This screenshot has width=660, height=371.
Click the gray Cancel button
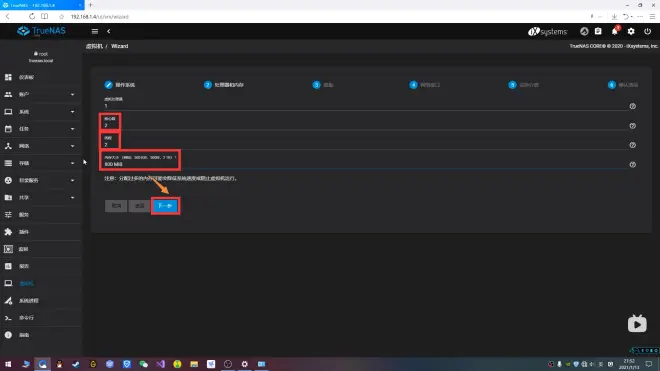click(116, 206)
